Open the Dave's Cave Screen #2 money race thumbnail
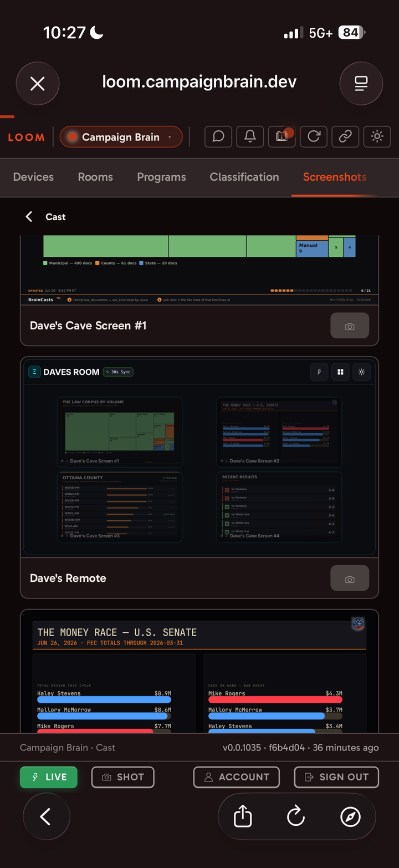Screen dimensions: 399x868 click(279, 432)
